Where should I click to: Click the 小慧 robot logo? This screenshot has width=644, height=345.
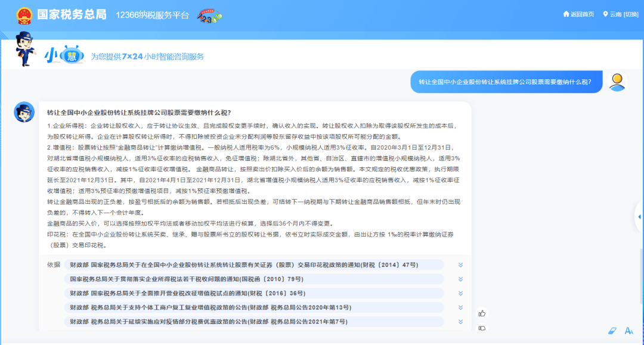(64, 55)
